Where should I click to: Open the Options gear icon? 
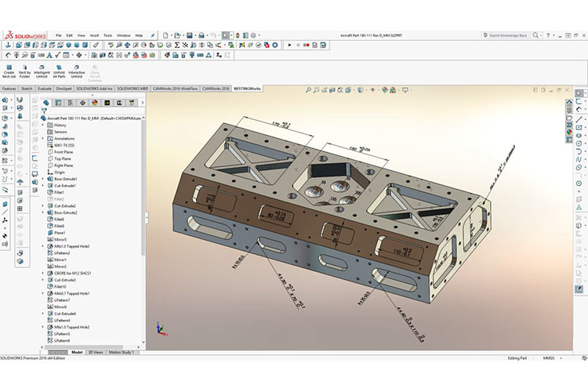coord(253,35)
